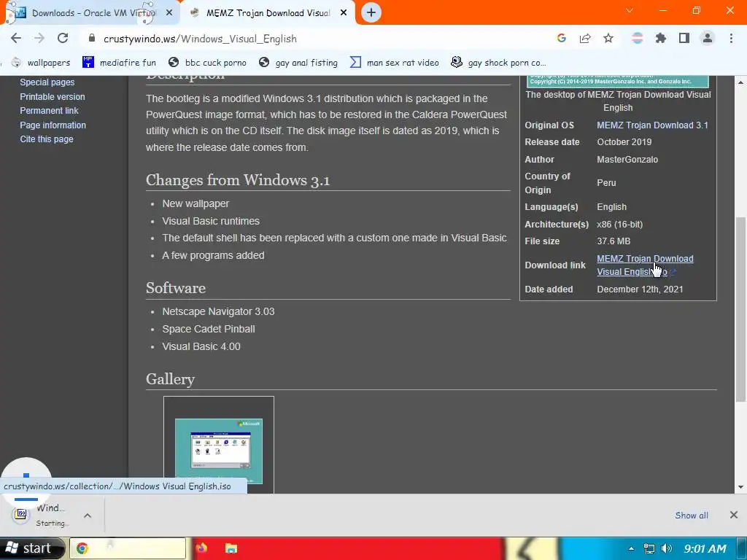This screenshot has width=747, height=560.
Task: Click the Space Cadet Pinball list item
Action: 208,329
